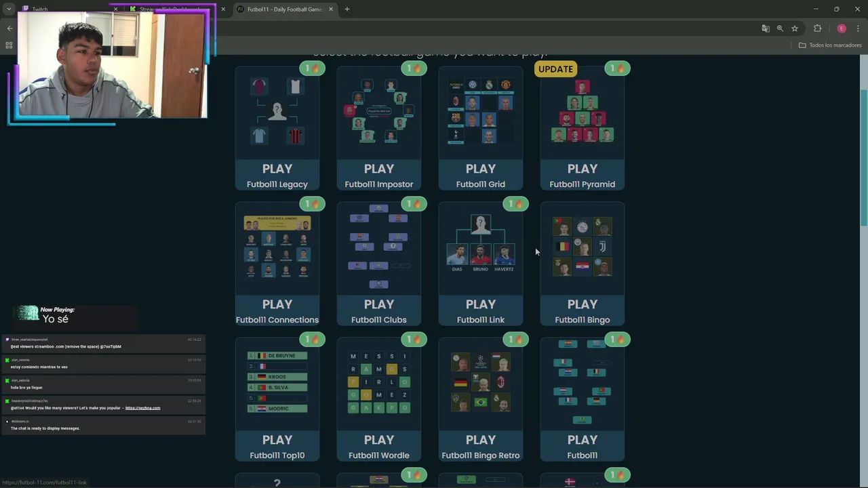868x488 pixels.
Task: Click the Futbol11 Legacy preview thumbnail
Action: point(277,112)
